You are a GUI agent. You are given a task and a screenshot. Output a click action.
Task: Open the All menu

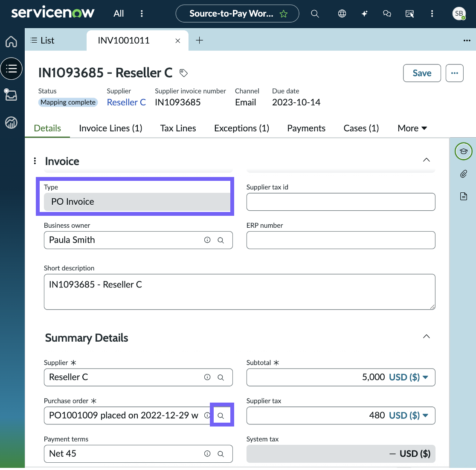click(119, 14)
